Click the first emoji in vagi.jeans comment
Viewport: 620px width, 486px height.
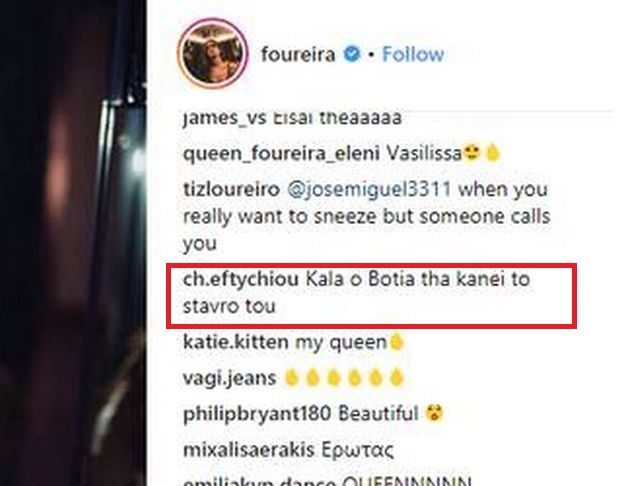point(292,378)
